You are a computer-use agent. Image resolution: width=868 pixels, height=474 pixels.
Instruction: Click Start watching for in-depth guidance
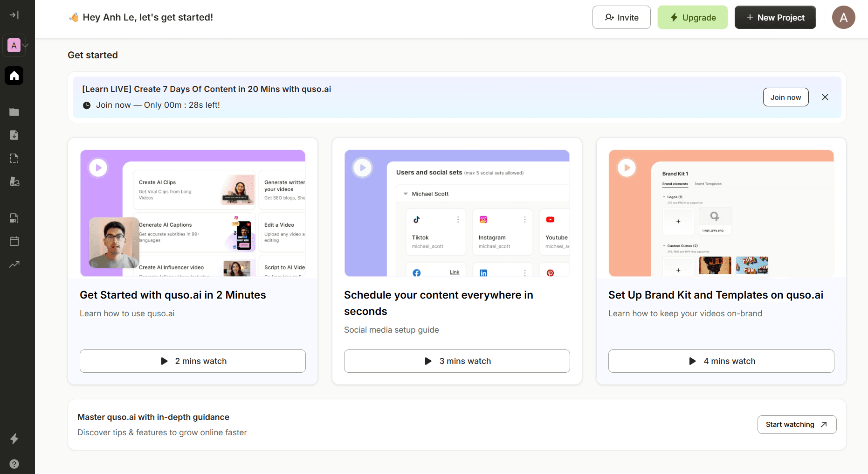coord(797,425)
